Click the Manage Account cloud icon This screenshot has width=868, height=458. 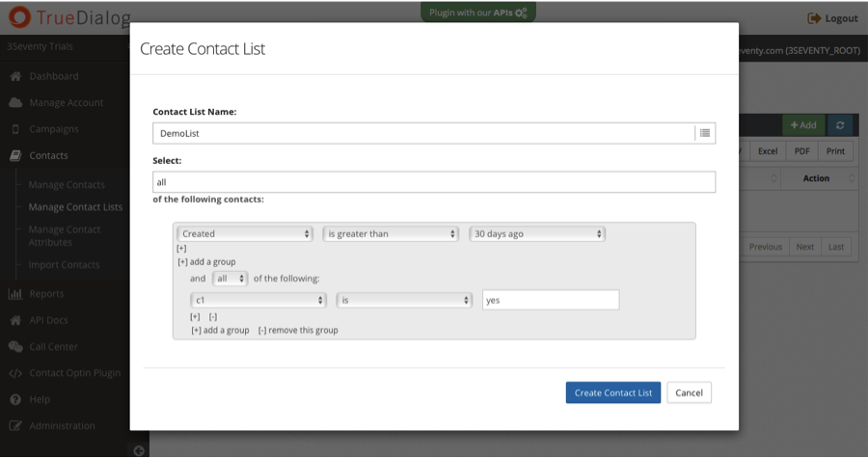(15, 102)
